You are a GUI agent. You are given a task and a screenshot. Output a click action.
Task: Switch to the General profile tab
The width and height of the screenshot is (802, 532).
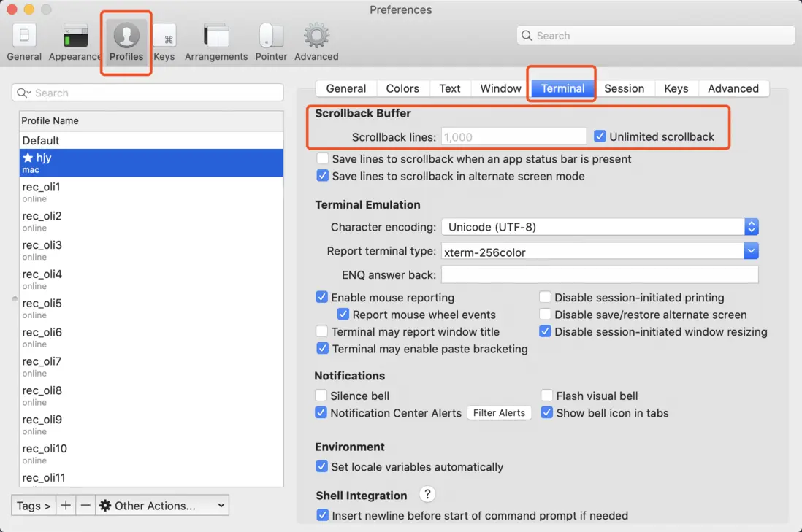tap(345, 88)
